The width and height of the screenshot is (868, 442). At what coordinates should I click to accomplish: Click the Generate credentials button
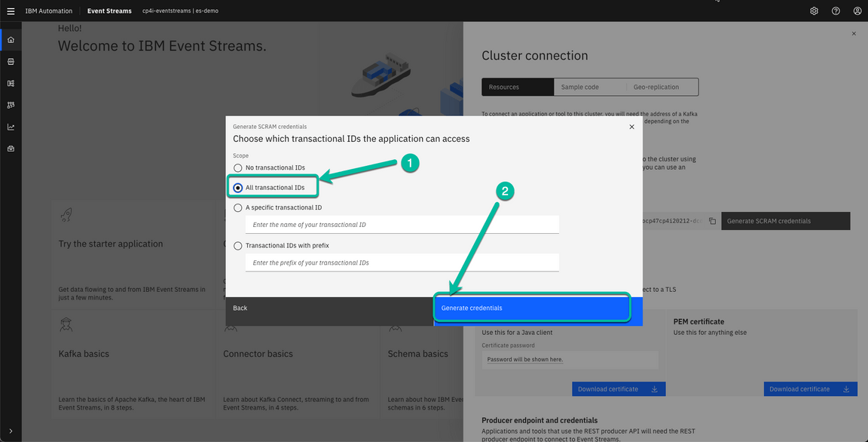click(532, 308)
